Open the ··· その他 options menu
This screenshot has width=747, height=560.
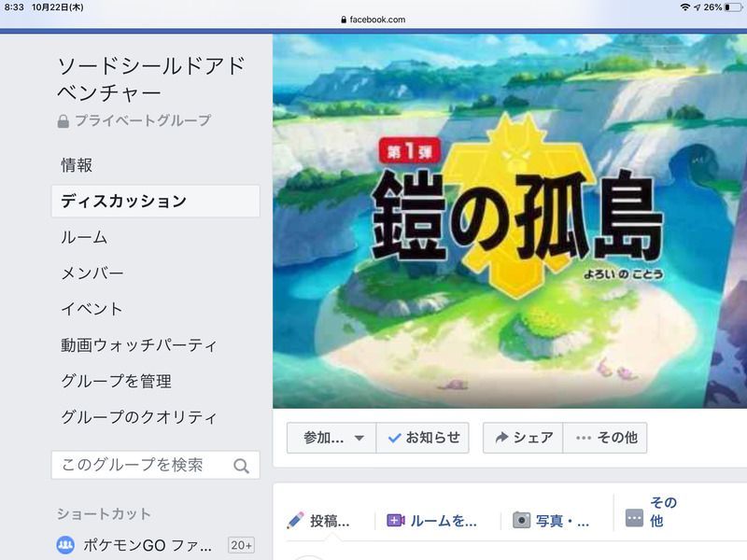coord(605,438)
